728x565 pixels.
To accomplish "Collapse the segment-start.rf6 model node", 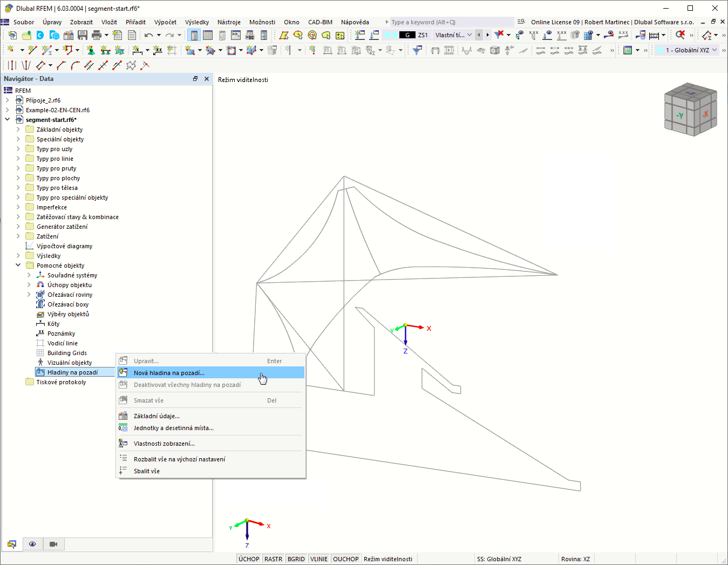I will pyautogui.click(x=8, y=120).
